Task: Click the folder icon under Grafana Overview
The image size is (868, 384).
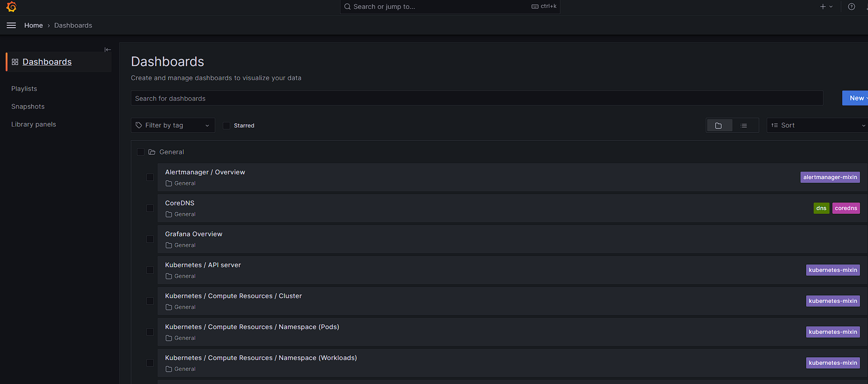Action: click(169, 245)
